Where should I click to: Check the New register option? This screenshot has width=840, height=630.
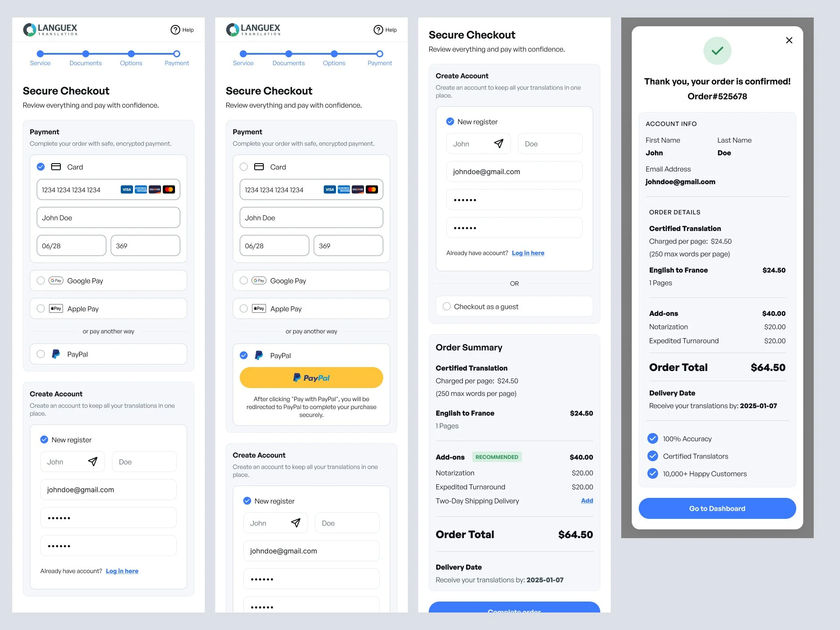coord(44,440)
